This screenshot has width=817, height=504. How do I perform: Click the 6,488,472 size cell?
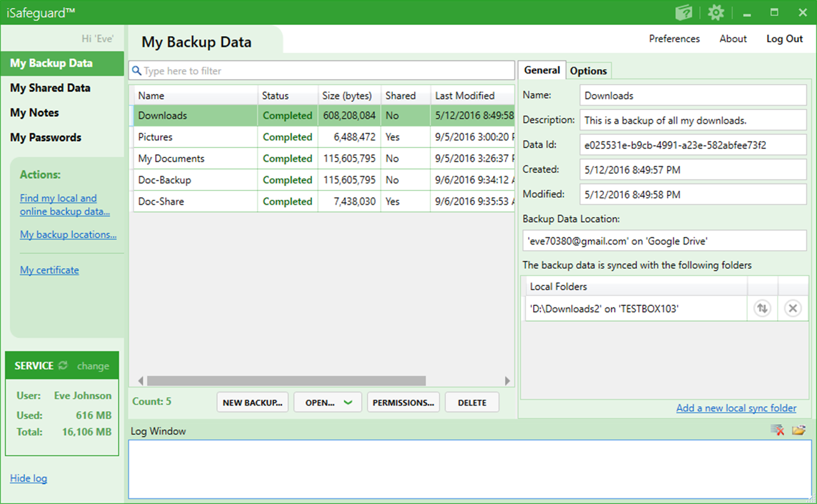point(349,137)
